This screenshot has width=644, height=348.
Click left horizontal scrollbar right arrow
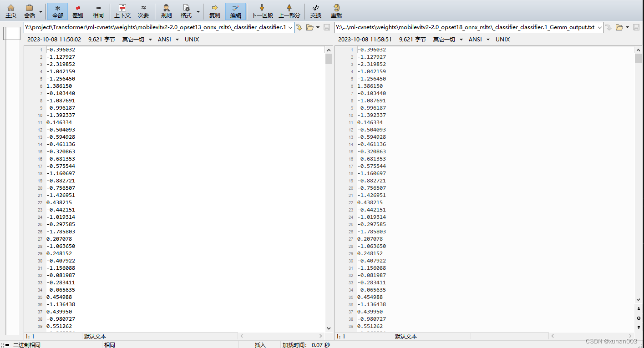click(321, 336)
